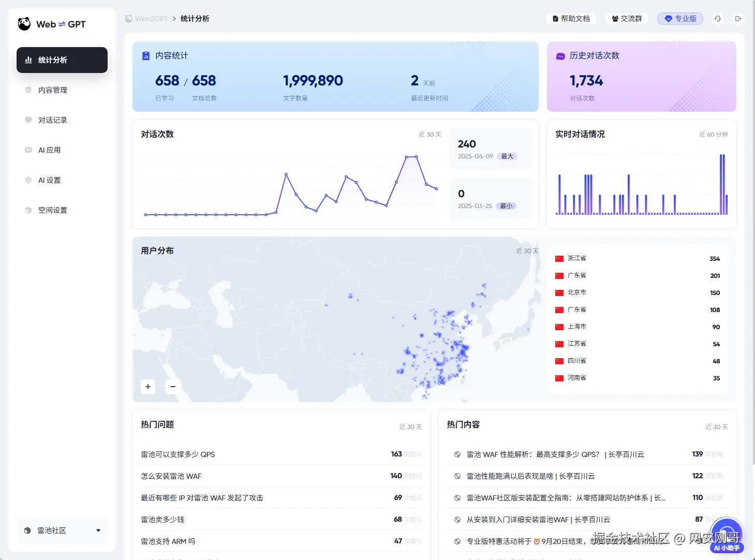Click the 浙江省 row flag icon

point(559,258)
